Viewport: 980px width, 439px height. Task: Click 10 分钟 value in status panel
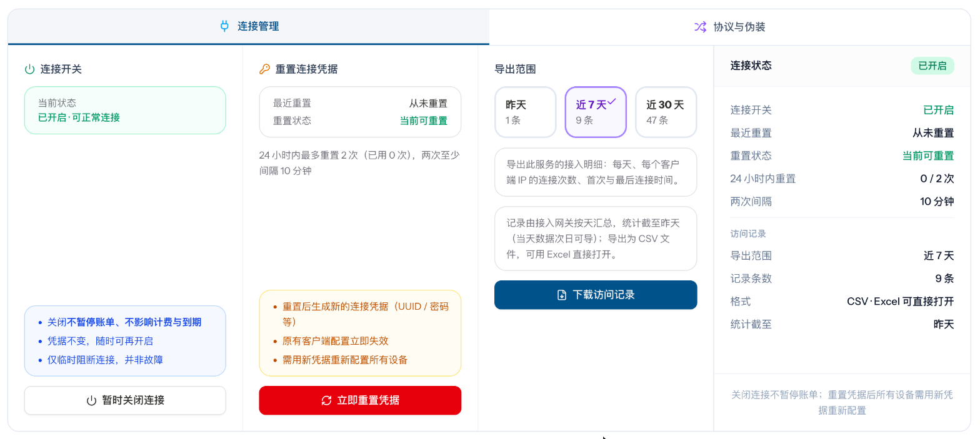click(x=937, y=202)
